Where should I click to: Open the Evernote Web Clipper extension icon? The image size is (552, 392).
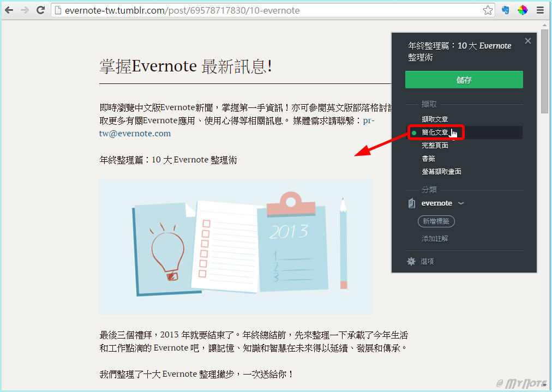click(x=506, y=10)
